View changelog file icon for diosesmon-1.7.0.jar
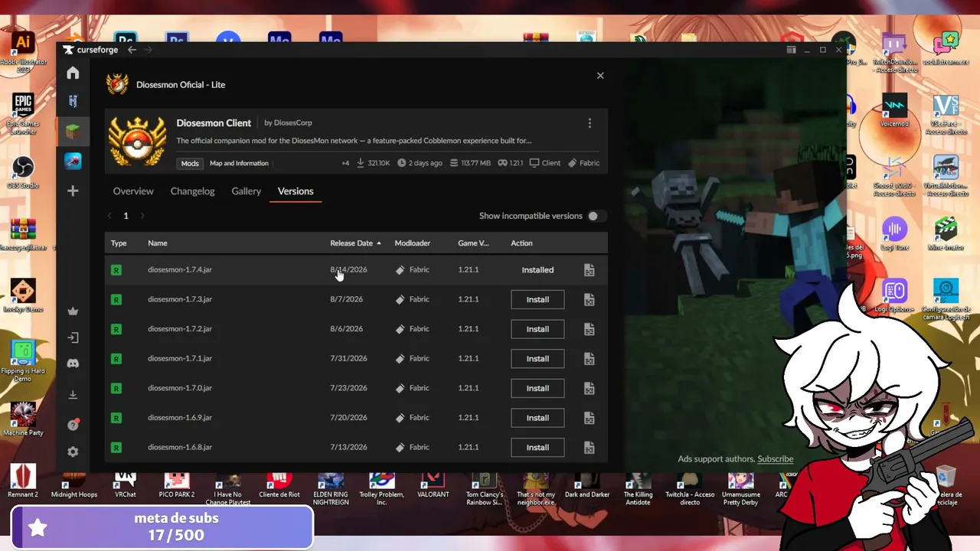 pos(589,388)
